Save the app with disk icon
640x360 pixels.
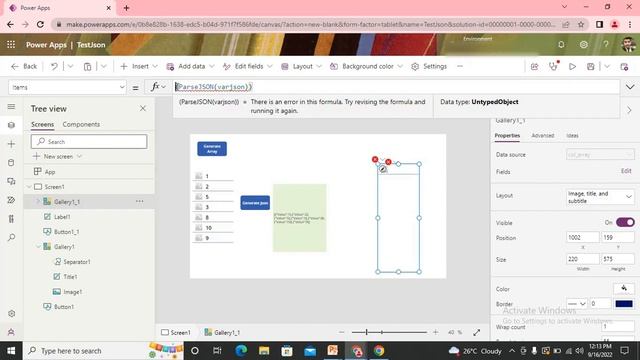(x=591, y=66)
